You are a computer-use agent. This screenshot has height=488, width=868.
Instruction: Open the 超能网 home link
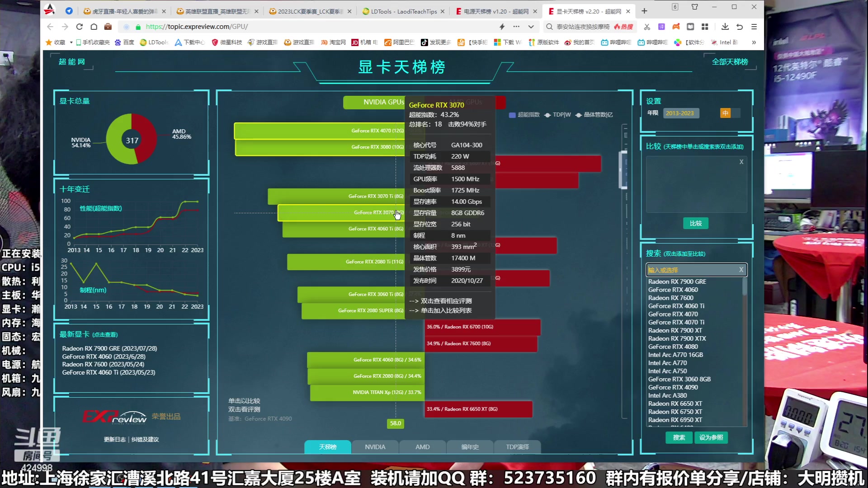(x=71, y=61)
